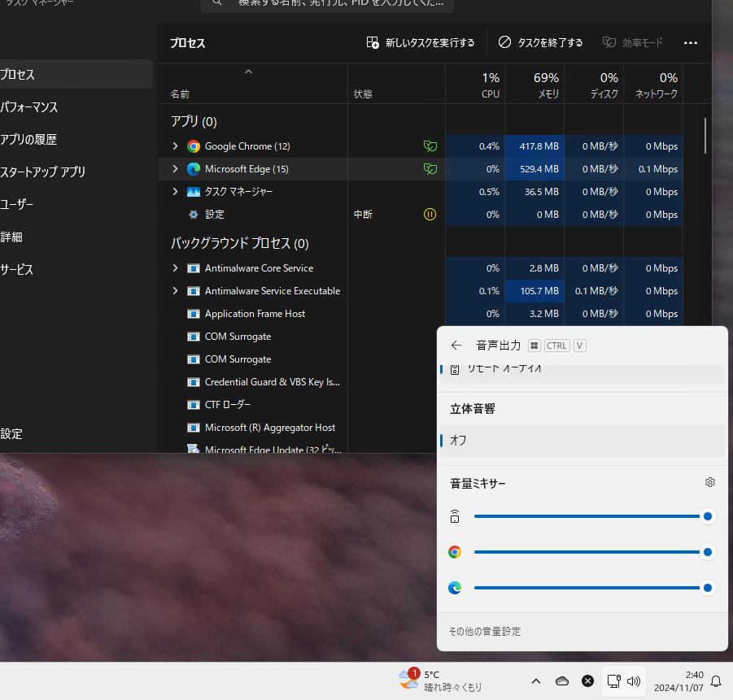Viewport: 733px width, 700px height.
Task: Open the three-dots more options menu
Action: point(691,42)
